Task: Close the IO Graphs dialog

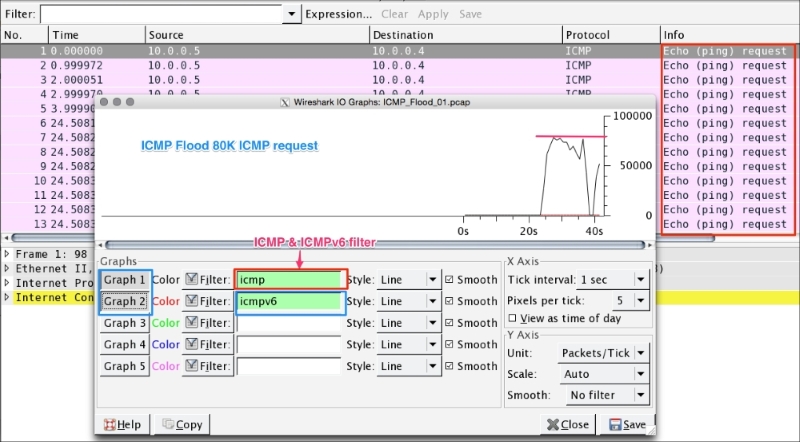Action: [568, 424]
